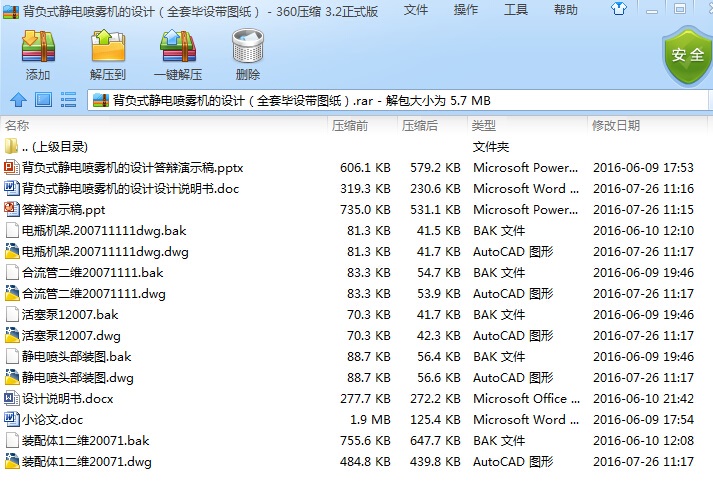
Task: Select file 小论文.doc
Action: [354, 419]
